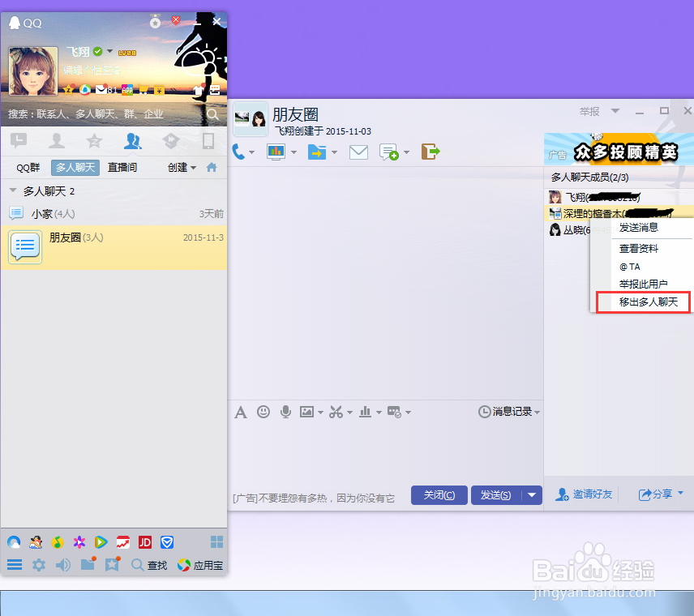Click the magnifier icon in search bar

(x=213, y=114)
